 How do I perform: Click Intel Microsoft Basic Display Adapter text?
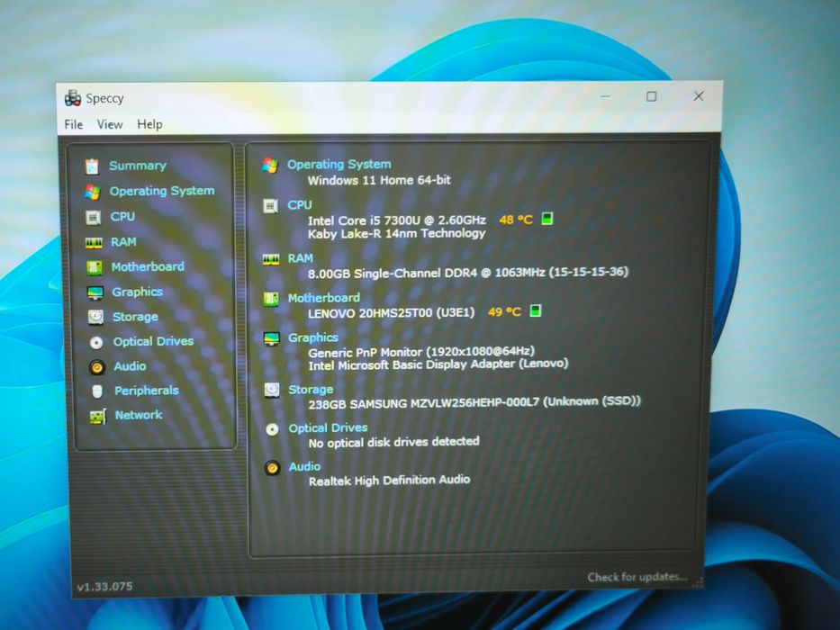pos(438,364)
